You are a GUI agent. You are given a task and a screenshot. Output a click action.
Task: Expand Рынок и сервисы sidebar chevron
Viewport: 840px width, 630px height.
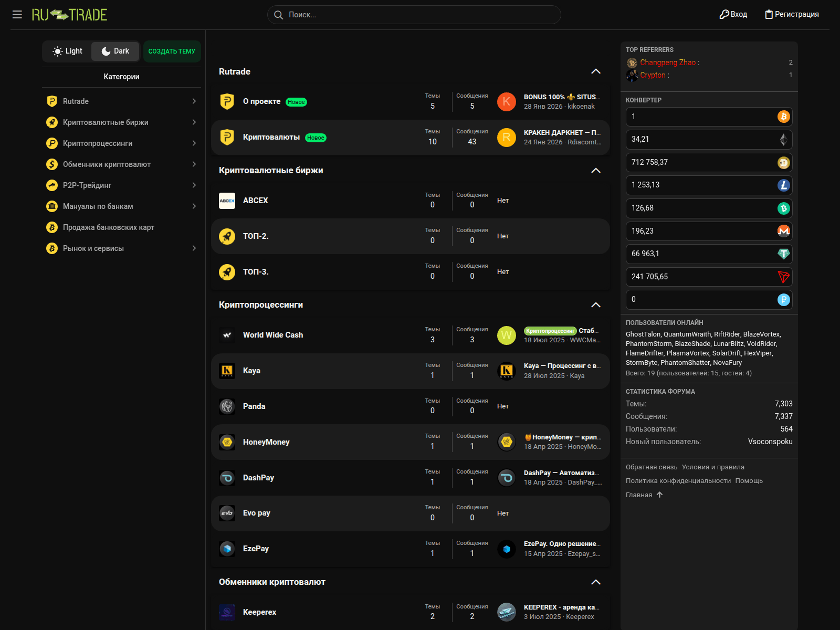point(194,248)
